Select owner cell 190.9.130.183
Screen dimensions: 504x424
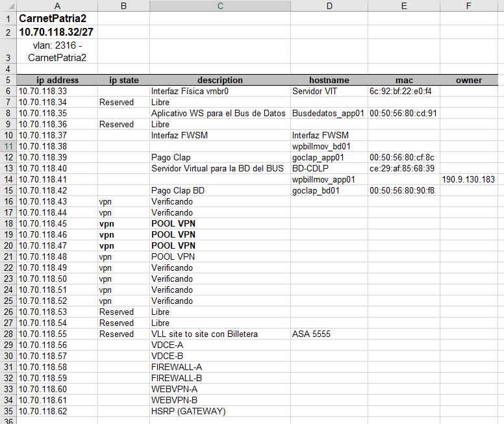(469, 179)
